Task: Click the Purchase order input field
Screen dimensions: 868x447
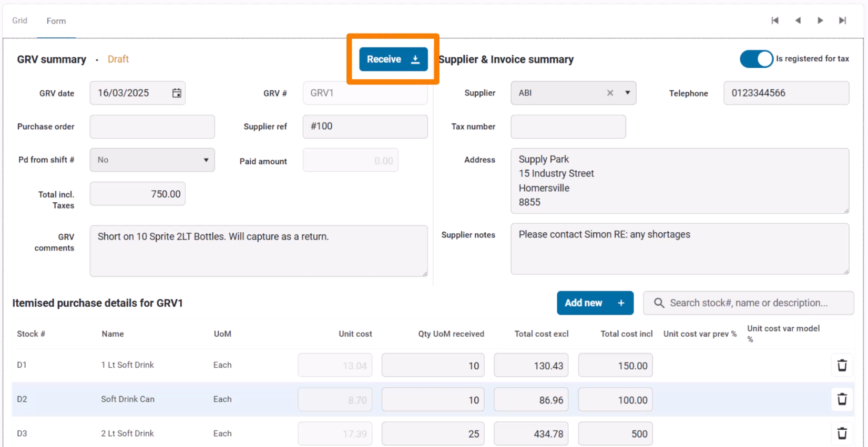Action: click(152, 127)
